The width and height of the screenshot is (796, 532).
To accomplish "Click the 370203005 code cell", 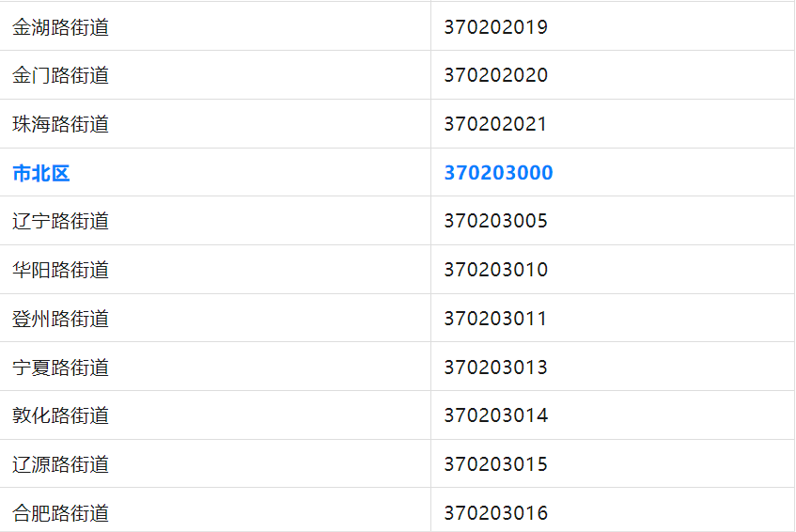I will 495,221.
